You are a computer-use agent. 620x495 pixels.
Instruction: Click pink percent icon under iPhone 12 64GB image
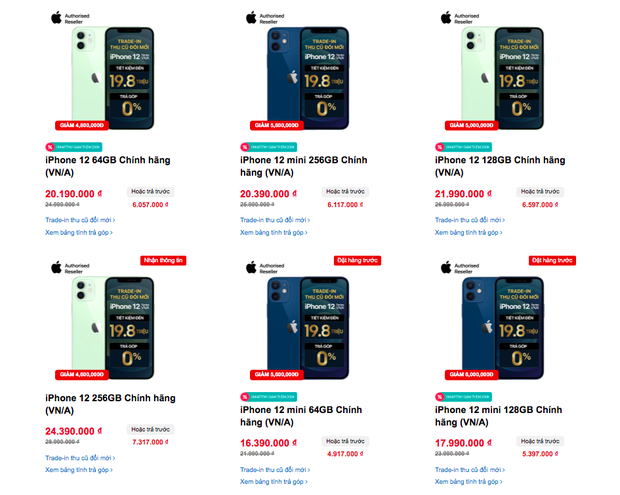(x=49, y=146)
